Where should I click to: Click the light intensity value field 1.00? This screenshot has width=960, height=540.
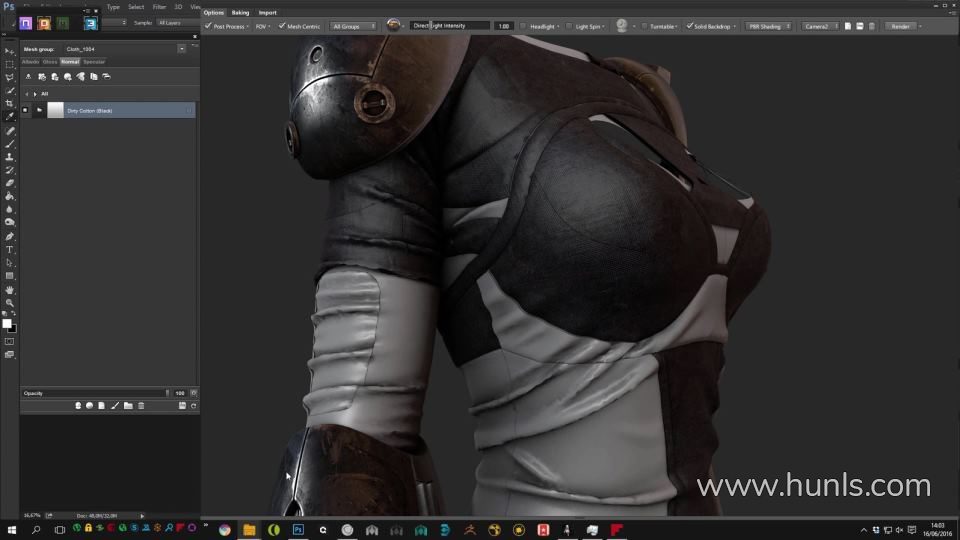[503, 26]
